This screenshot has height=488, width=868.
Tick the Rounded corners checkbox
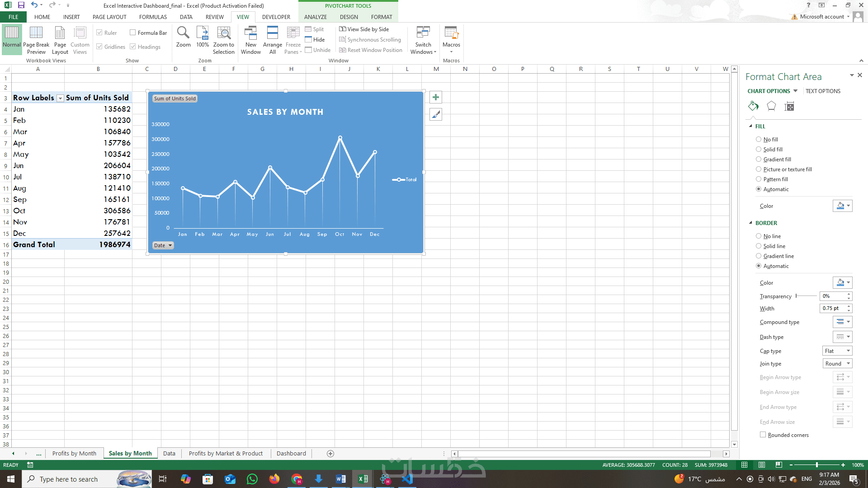(x=763, y=435)
